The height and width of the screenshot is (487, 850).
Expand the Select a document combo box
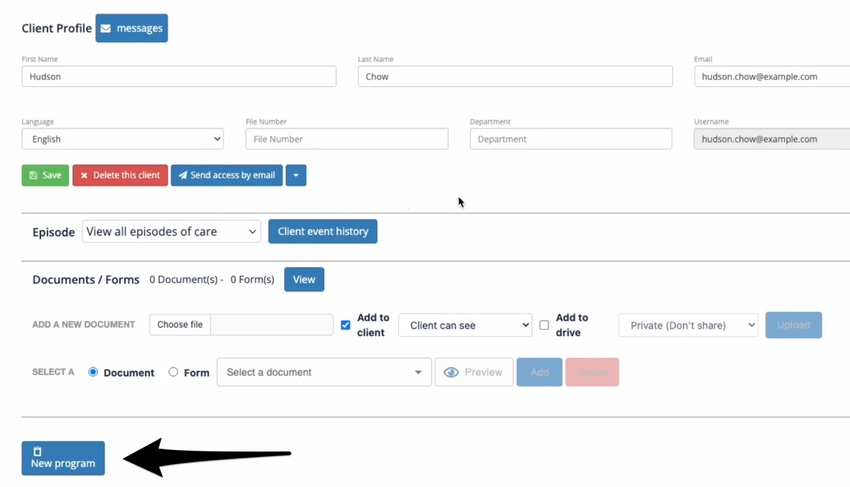[x=324, y=372]
